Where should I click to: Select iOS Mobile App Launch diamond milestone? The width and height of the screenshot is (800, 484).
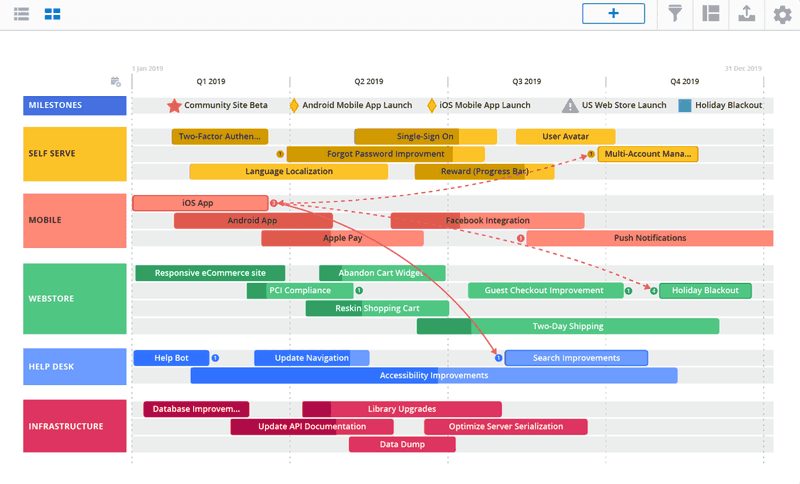click(432, 106)
